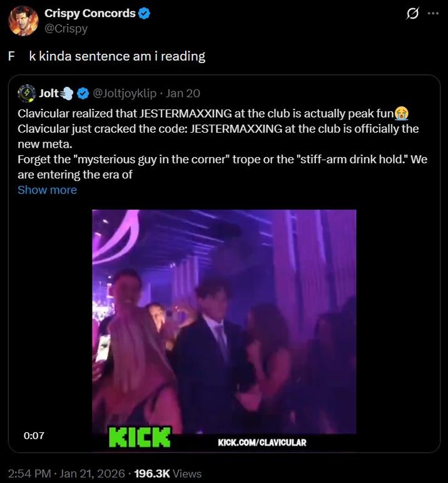Click the crying emoji after 'peak fun'
This screenshot has width=448, height=483.
(402, 114)
